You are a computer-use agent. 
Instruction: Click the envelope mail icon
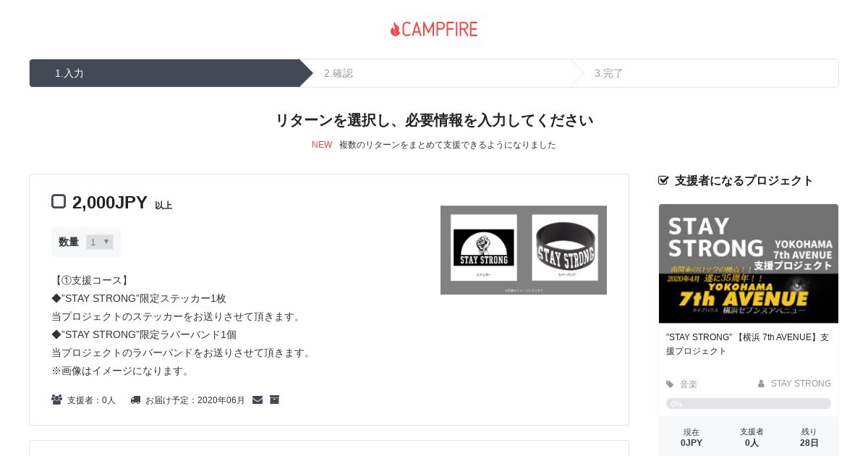[x=258, y=400]
